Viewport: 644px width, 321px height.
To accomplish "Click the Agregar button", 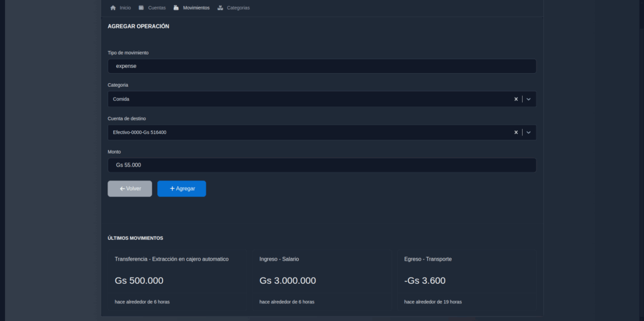I will coord(182,189).
